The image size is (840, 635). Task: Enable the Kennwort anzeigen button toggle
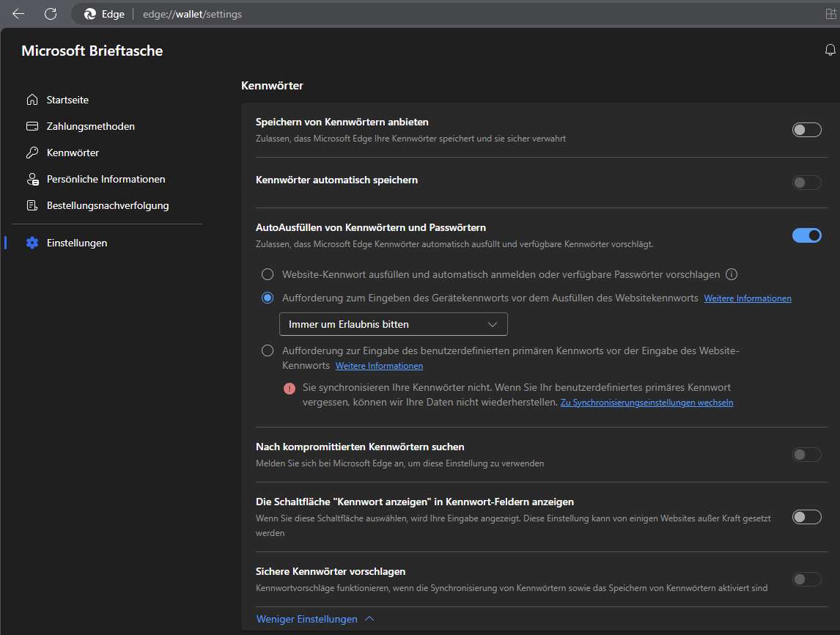(806, 517)
